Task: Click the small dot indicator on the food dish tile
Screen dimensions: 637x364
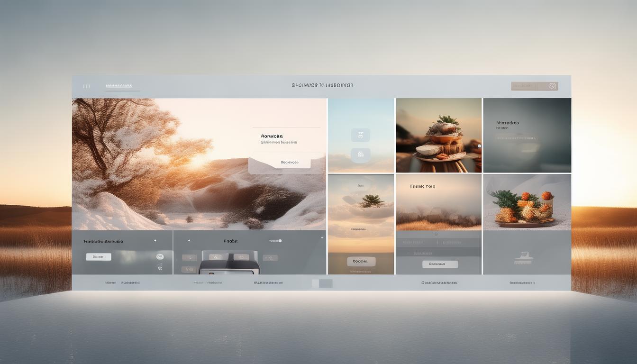Action: (479, 146)
